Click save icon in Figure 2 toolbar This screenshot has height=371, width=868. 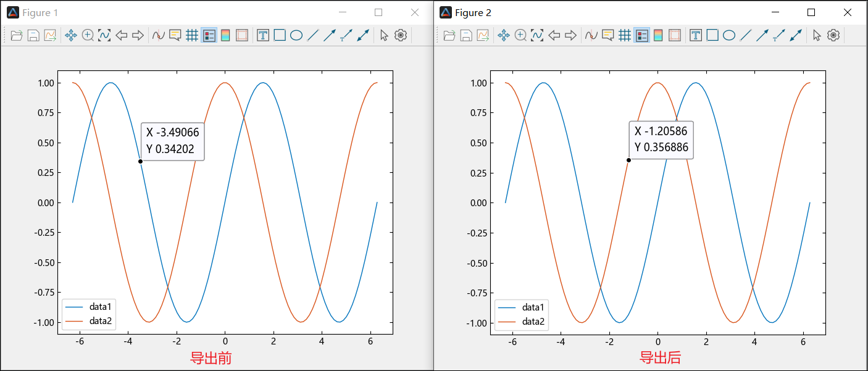466,35
